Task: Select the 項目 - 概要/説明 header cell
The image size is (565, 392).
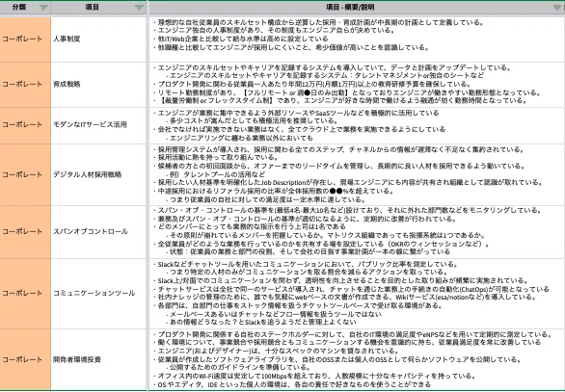Action: pyautogui.click(x=357, y=8)
